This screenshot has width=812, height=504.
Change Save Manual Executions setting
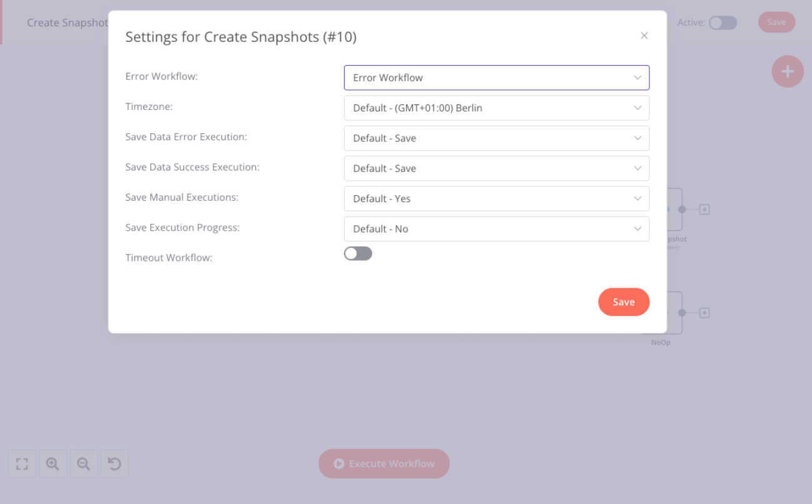point(497,198)
